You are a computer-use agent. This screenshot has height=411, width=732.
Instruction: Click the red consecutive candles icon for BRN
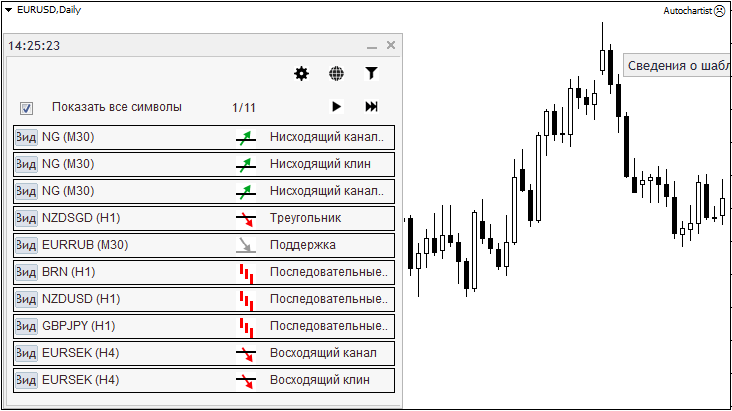coord(246,272)
